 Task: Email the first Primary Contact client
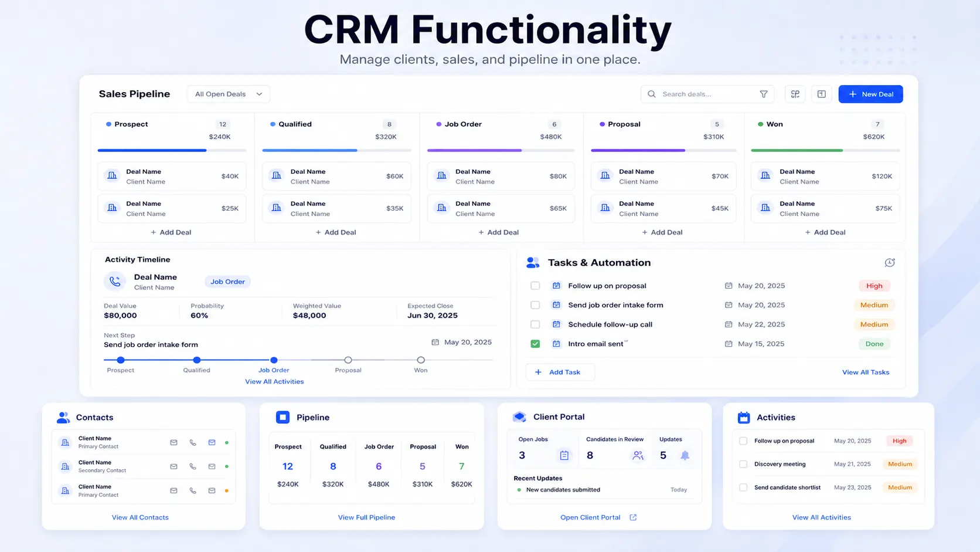[x=173, y=442]
